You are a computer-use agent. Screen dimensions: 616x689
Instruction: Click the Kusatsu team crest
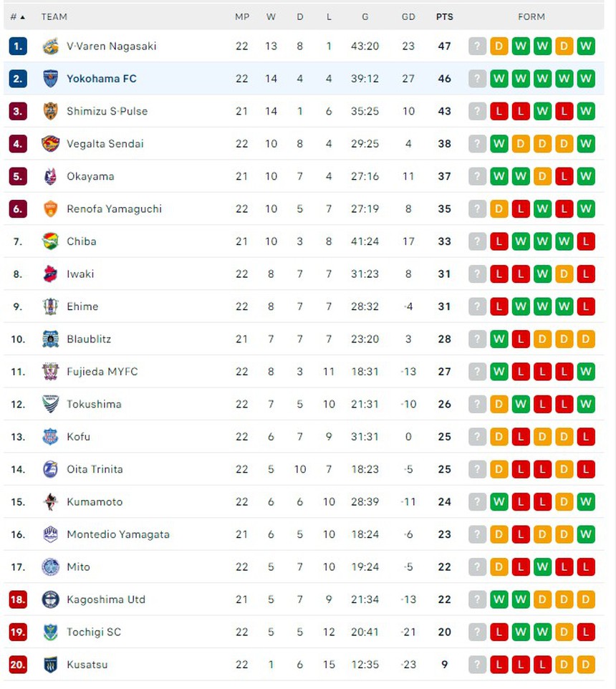coord(50,665)
